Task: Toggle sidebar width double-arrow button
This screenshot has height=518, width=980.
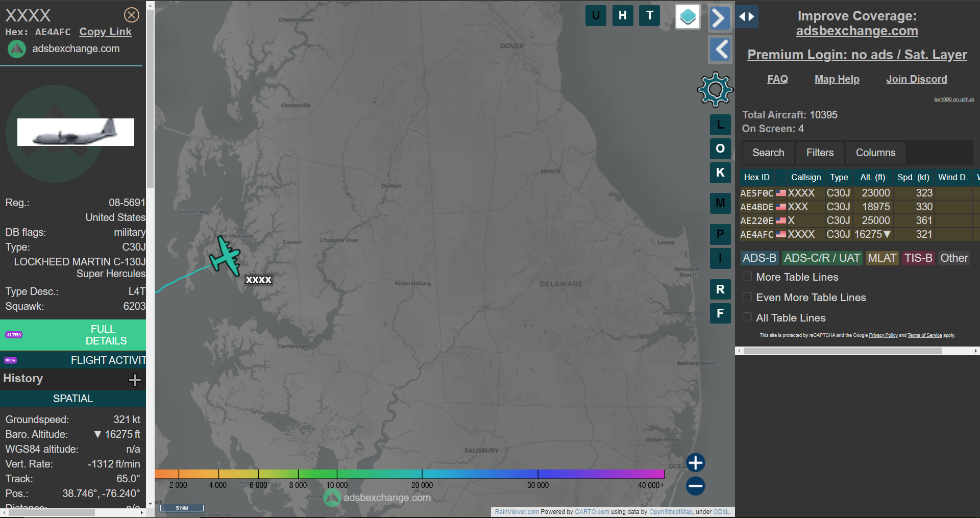Action: point(747,17)
